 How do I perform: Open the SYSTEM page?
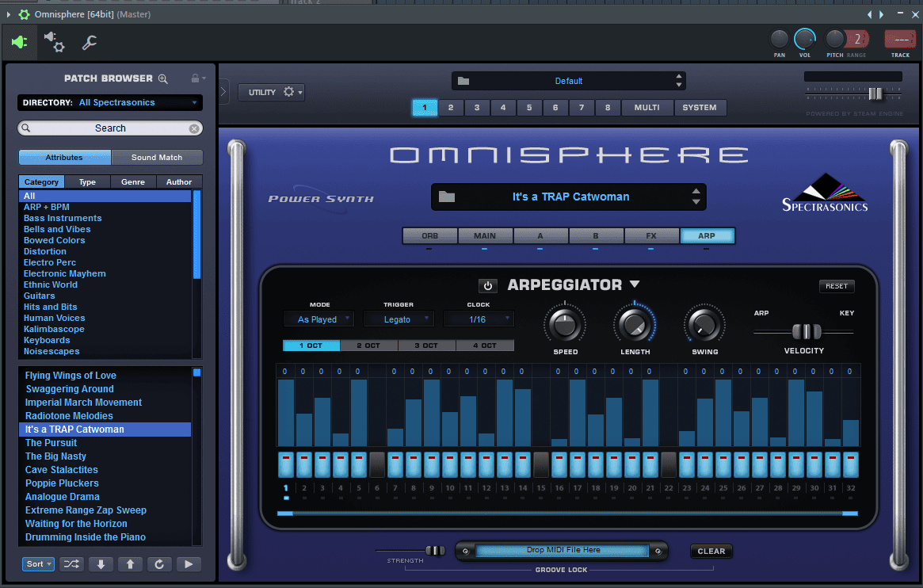(x=700, y=108)
